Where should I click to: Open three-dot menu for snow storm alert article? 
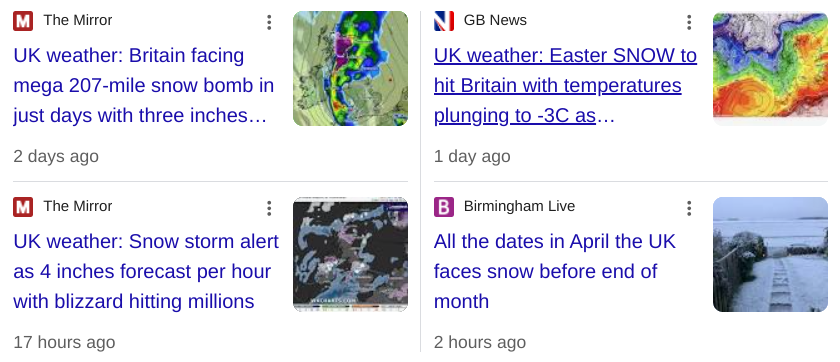click(269, 208)
